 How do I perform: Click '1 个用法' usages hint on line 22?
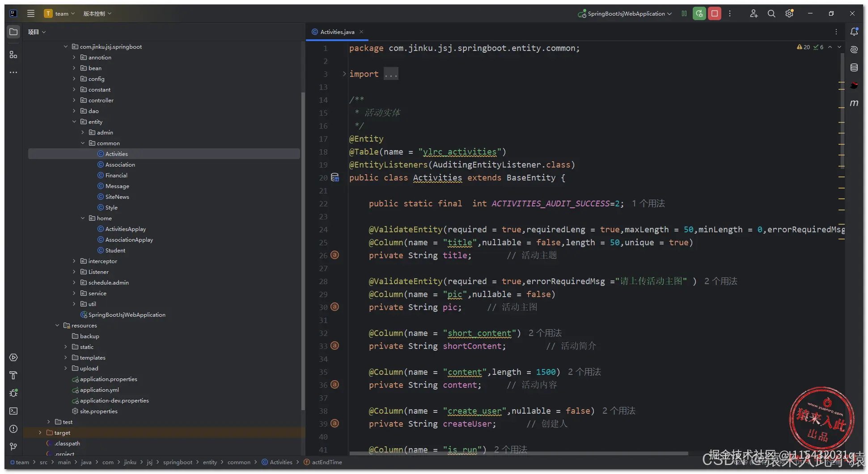coord(648,204)
